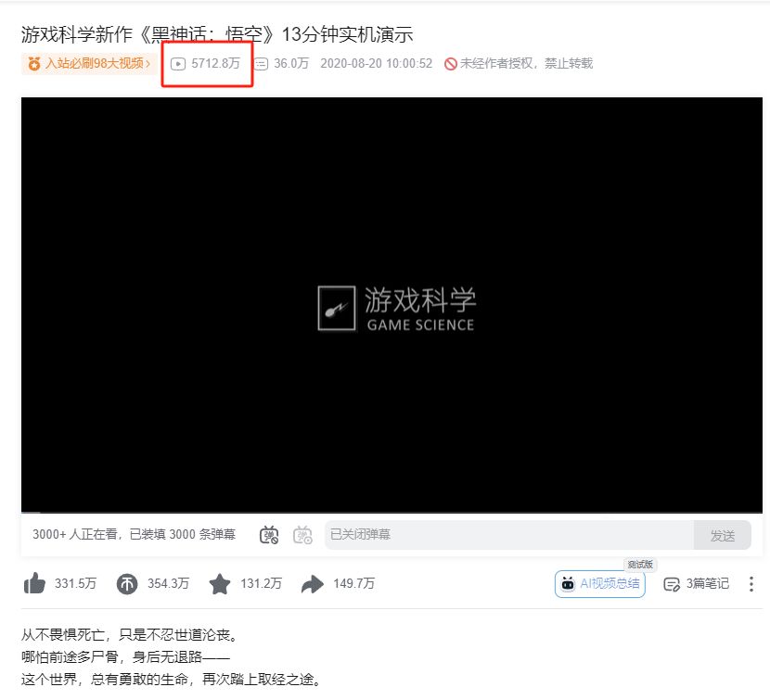Click the star favorite icon

coord(220,584)
